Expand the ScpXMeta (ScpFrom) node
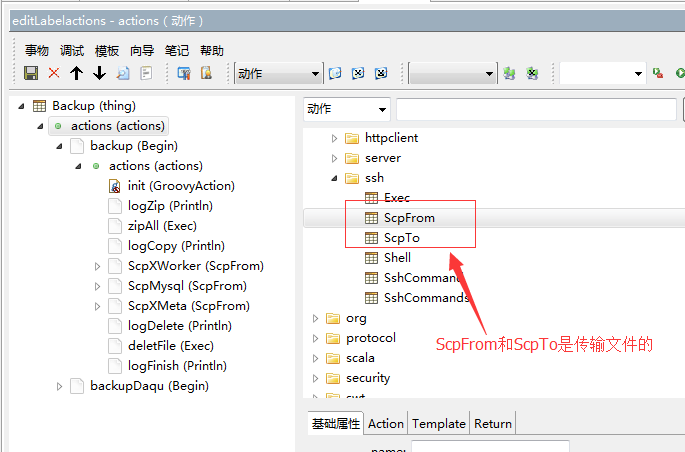 pos(97,307)
